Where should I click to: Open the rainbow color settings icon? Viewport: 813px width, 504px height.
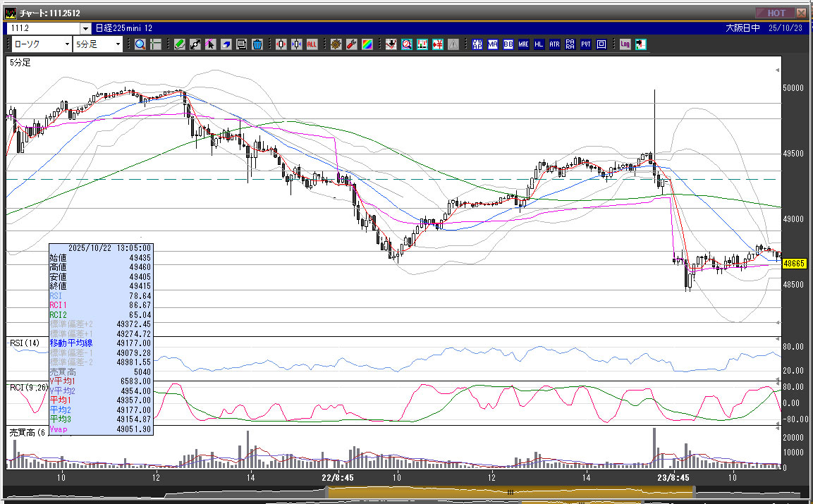tap(367, 44)
